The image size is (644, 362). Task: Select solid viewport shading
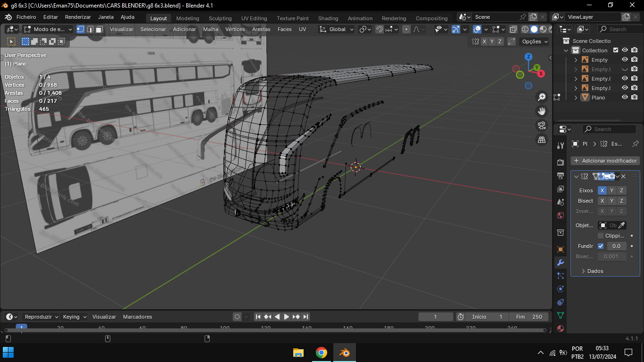tap(534, 29)
